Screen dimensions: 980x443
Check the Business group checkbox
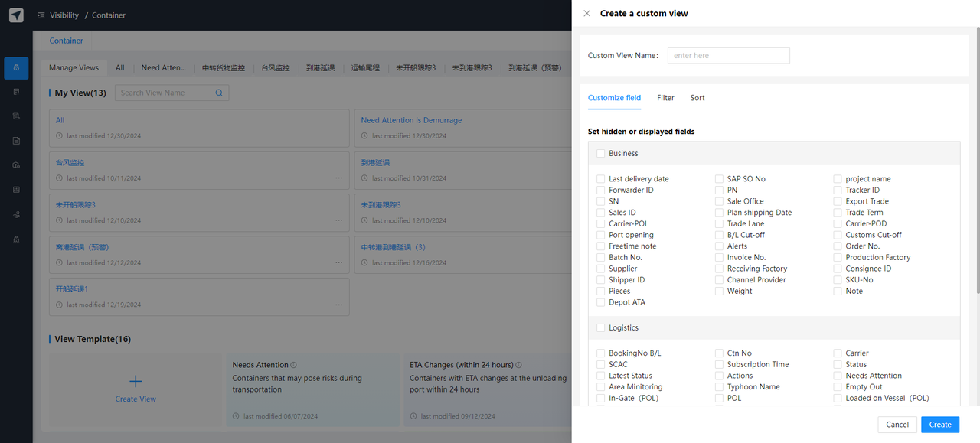[601, 154]
